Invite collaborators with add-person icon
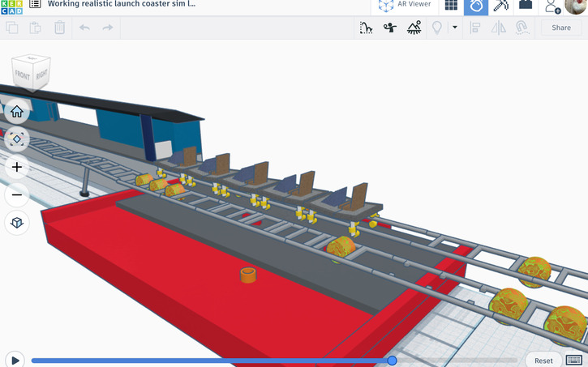The height and width of the screenshot is (367, 588). tap(553, 6)
